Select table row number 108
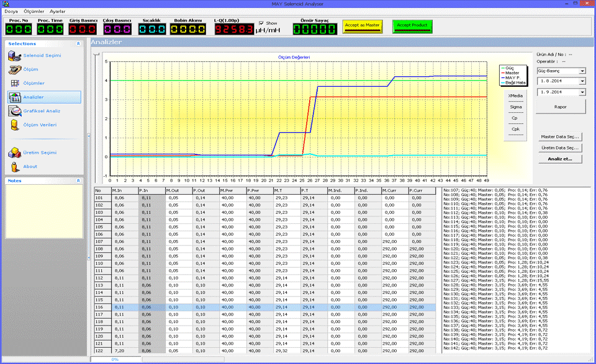596x364 pixels. (265, 249)
